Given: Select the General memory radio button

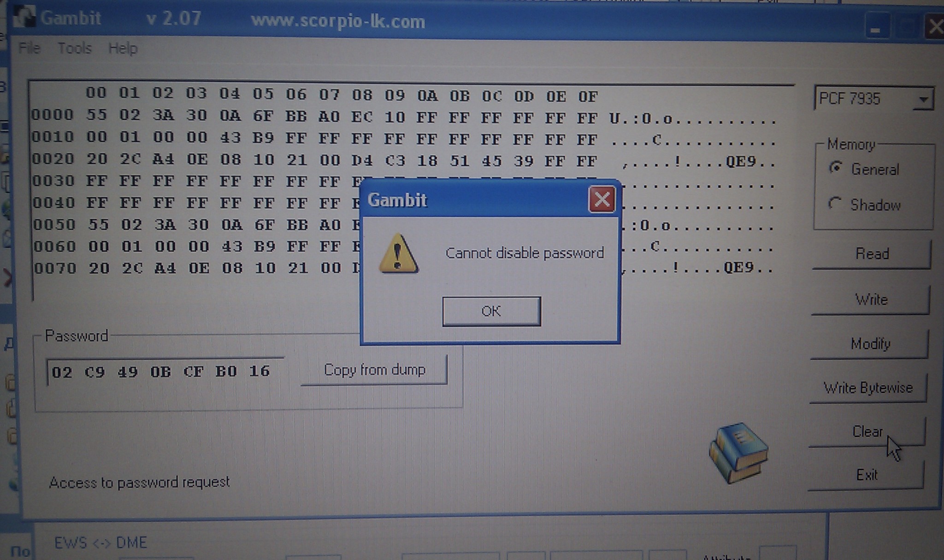Looking at the screenshot, I should [835, 168].
